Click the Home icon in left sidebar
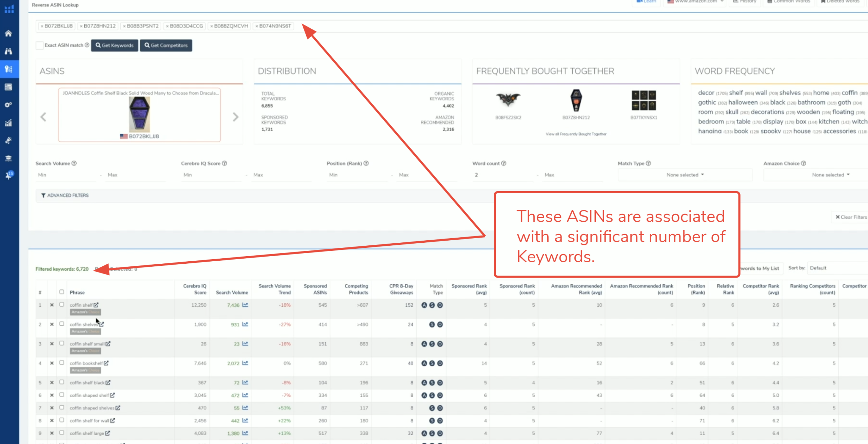Image resolution: width=868 pixels, height=444 pixels. [x=8, y=33]
